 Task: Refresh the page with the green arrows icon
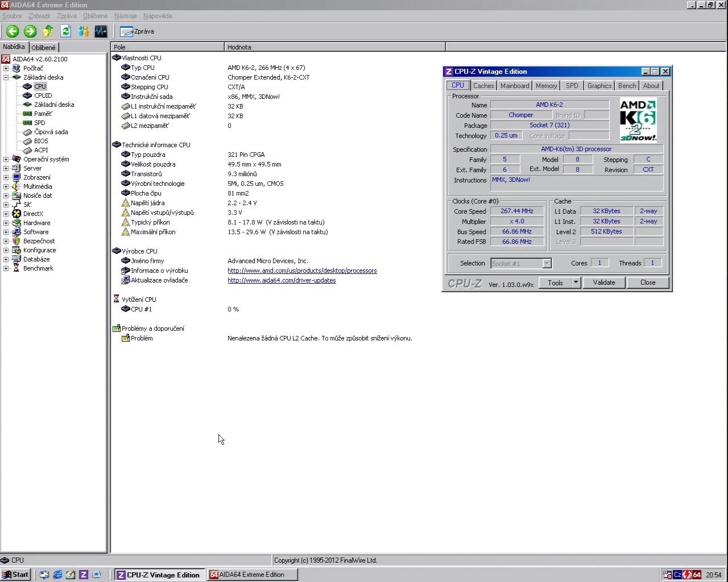tap(65, 31)
